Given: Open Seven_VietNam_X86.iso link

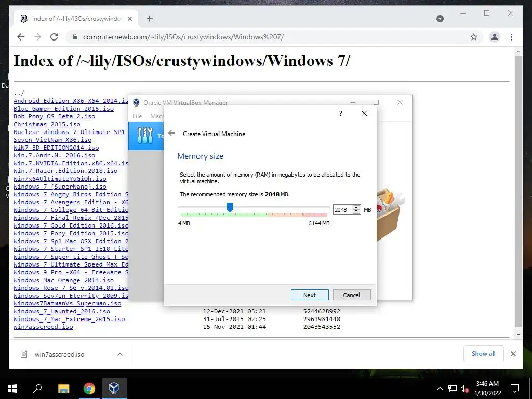Looking at the screenshot, I should (x=52, y=140).
